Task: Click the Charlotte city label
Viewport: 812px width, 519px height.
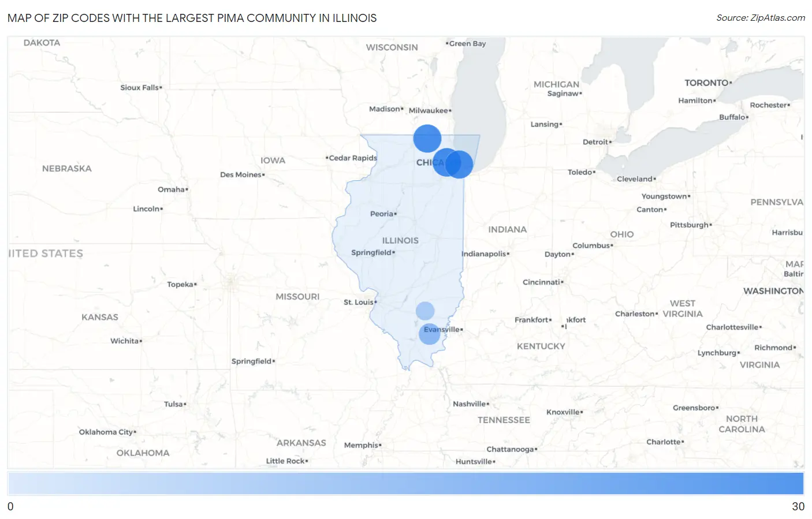Action: tap(664, 442)
